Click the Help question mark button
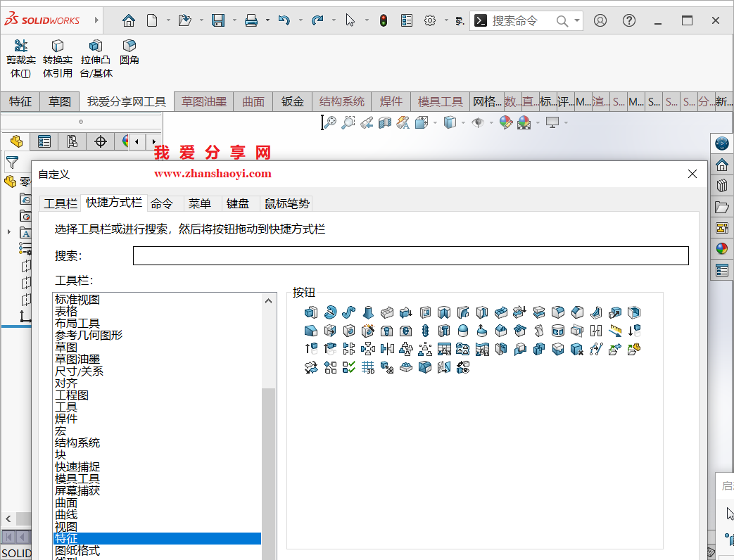734x560 pixels. click(x=628, y=20)
